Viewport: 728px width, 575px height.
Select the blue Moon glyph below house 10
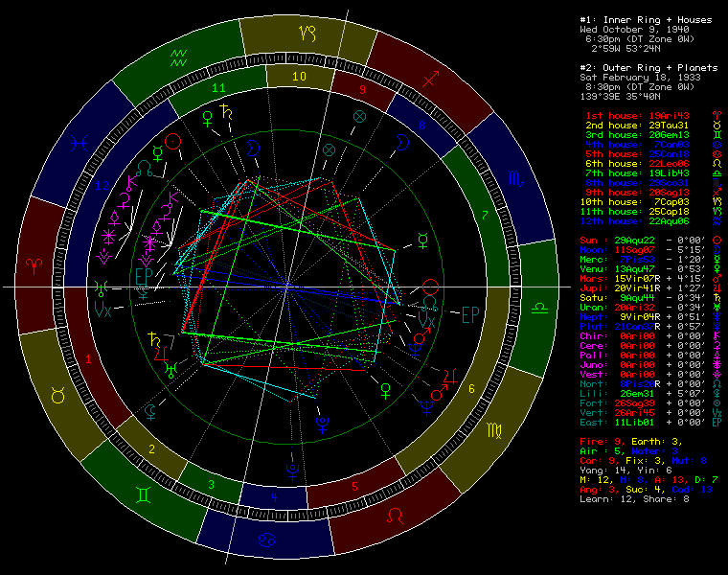click(252, 148)
